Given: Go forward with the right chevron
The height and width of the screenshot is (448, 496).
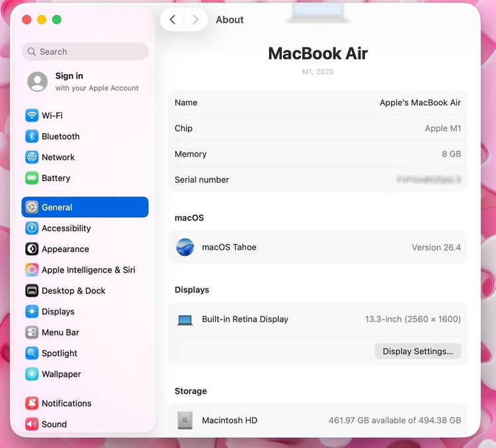Looking at the screenshot, I should click(x=196, y=20).
